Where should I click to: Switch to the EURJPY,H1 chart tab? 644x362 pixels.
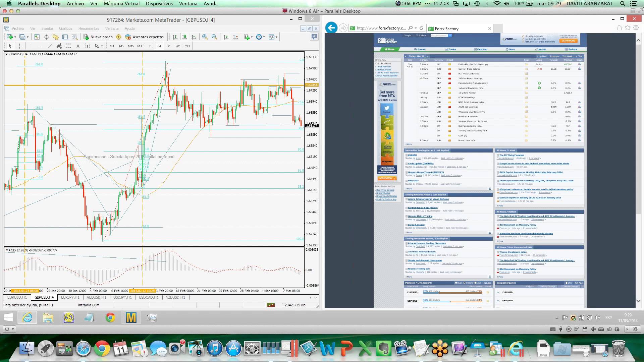click(x=70, y=297)
